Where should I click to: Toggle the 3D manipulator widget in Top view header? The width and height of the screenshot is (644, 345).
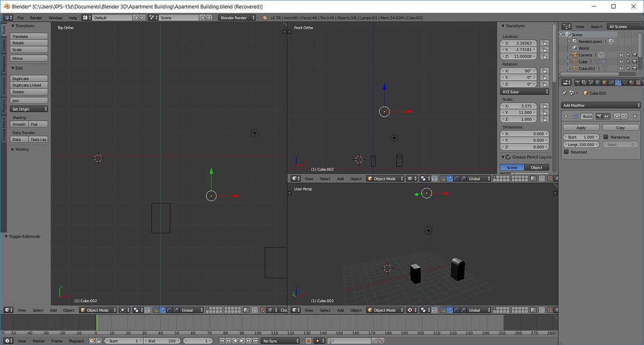click(x=156, y=310)
